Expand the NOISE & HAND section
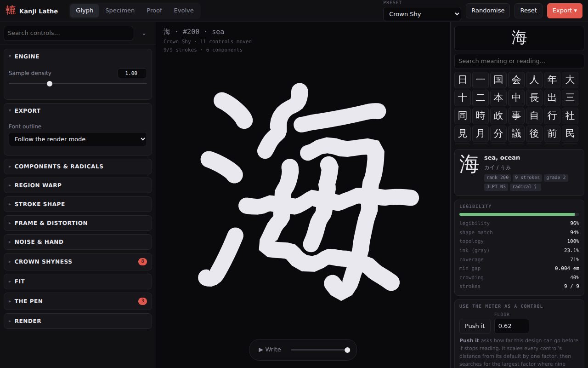588x368 pixels. coord(78,242)
